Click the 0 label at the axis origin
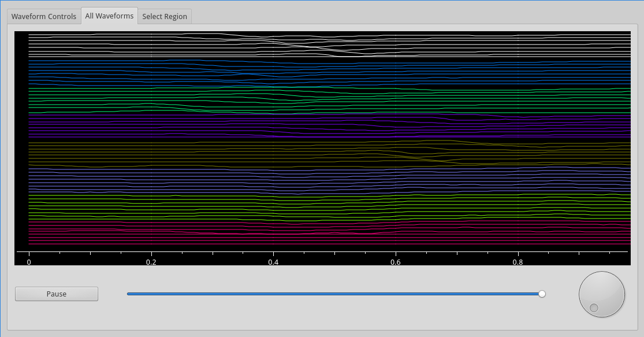 click(x=29, y=262)
